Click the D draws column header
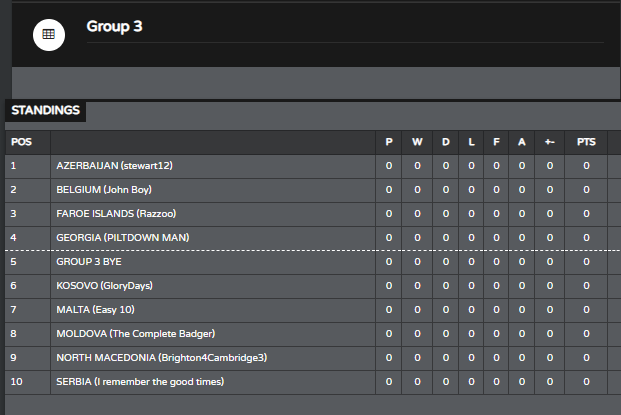The width and height of the screenshot is (621, 415). (446, 142)
